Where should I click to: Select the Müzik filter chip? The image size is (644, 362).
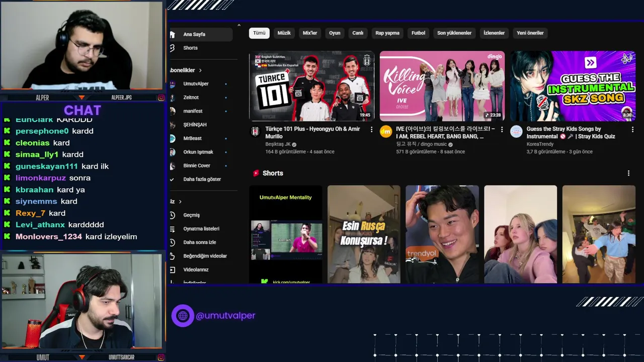click(x=284, y=33)
